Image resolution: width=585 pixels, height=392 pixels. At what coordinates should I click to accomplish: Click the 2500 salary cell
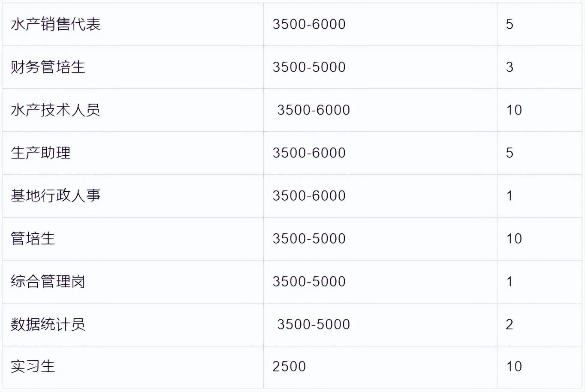(x=289, y=367)
